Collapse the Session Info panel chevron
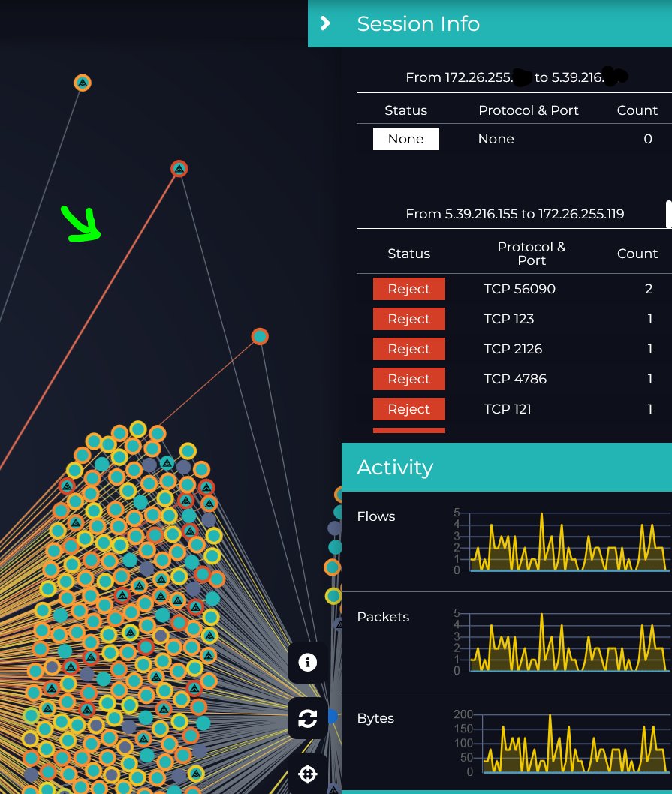672x794 pixels. tap(325, 23)
